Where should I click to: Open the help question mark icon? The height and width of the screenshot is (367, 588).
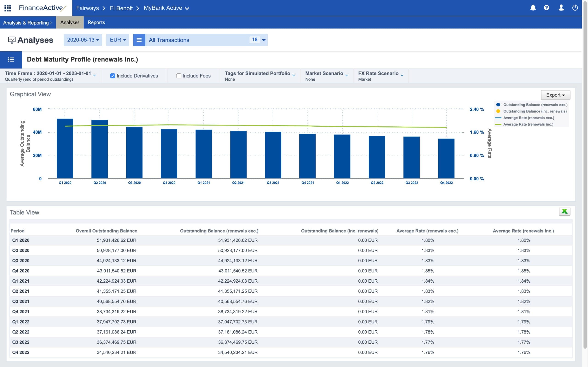click(546, 8)
